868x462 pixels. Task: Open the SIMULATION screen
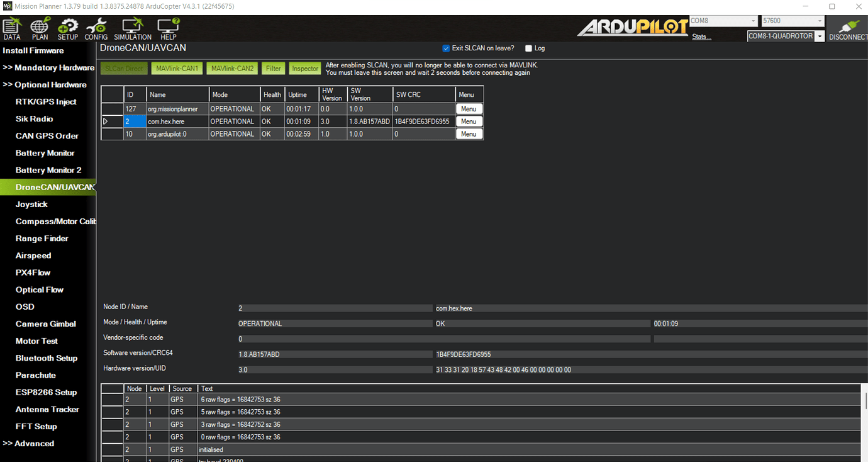(x=133, y=29)
